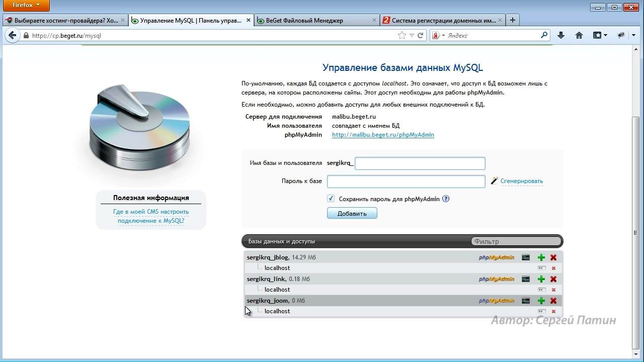
Task: Click the 'Сгенерировать' password link
Action: pos(522,181)
